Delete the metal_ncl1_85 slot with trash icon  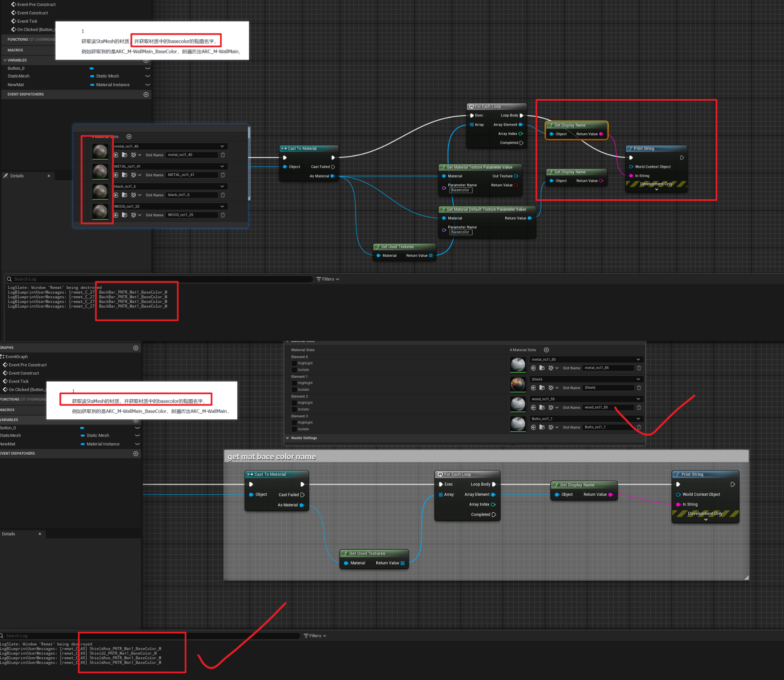tap(639, 368)
